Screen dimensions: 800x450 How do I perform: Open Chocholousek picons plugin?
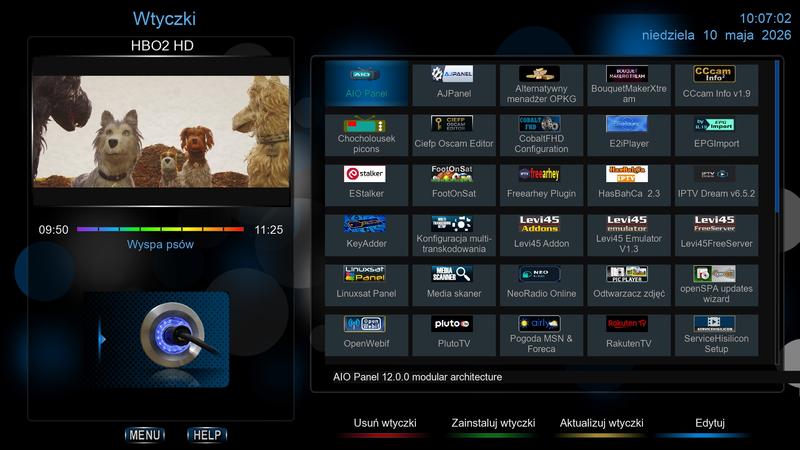click(366, 135)
